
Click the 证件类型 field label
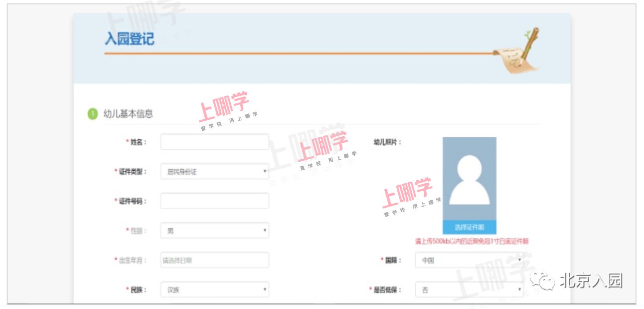133,172
